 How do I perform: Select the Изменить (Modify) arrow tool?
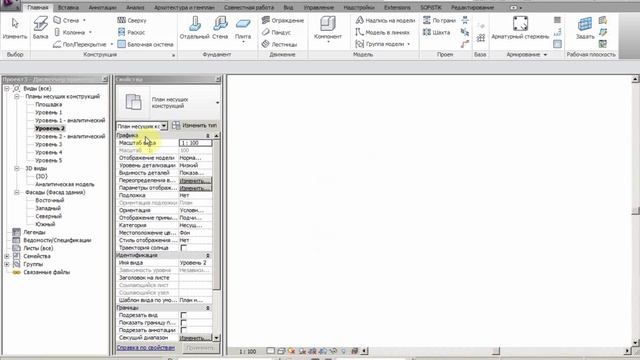[15, 28]
